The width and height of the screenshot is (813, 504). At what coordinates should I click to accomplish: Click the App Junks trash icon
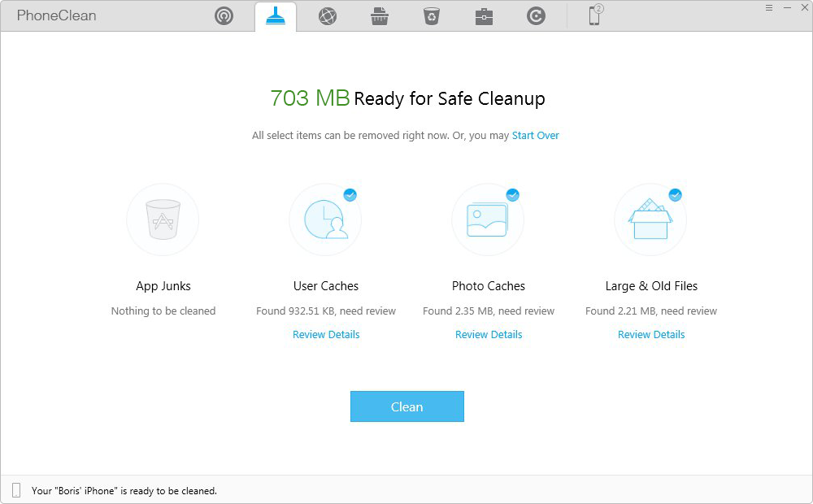(x=163, y=219)
